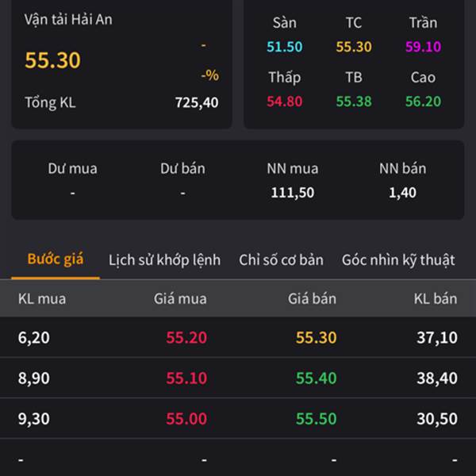Open the Chỉ số cơ bản tab
This screenshot has width=476, height=476.
281,259
